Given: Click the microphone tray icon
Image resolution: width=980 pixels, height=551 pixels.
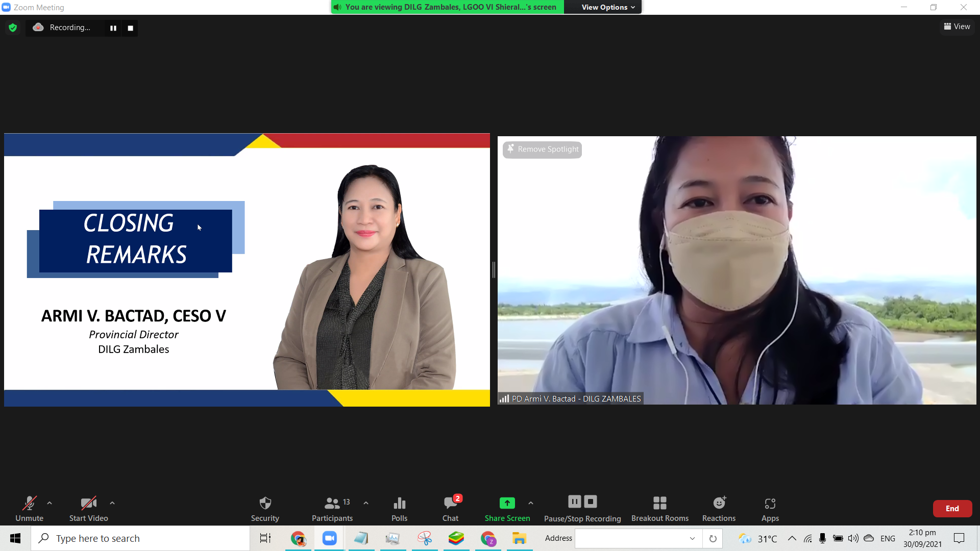Looking at the screenshot, I should (822, 538).
